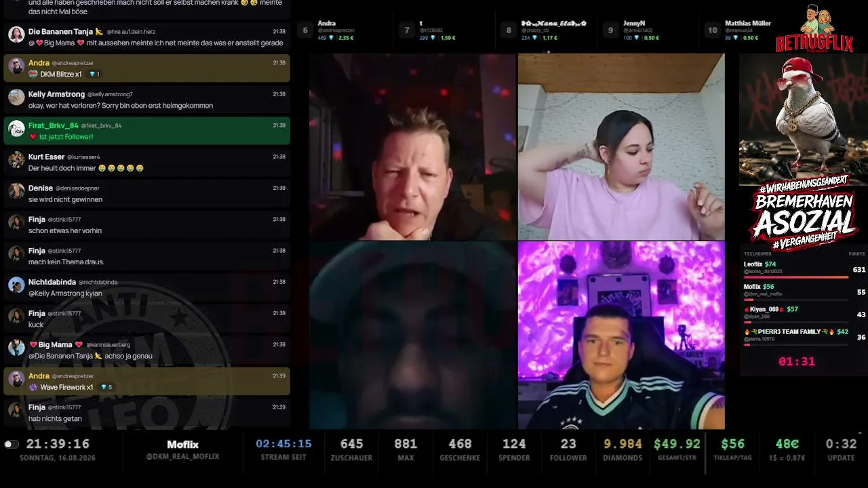Click the diamond icon on Wave Firework x1
Screen dimensions: 868x488
[x=104, y=387]
